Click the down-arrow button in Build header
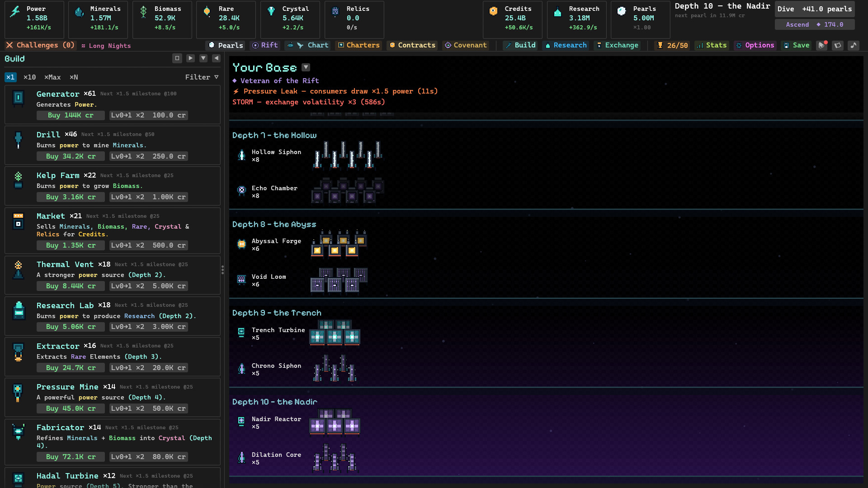Screen dimensions: 868x488 tap(203, 58)
